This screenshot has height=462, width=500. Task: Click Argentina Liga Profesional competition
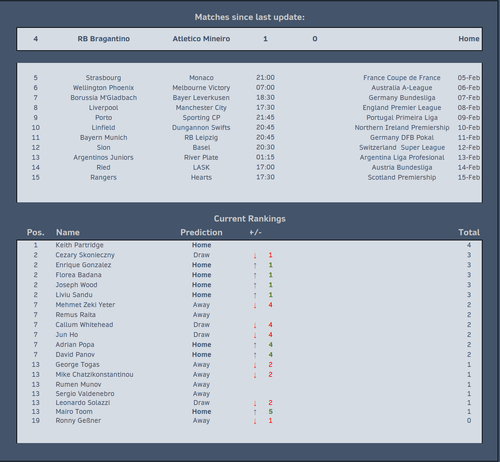402,158
